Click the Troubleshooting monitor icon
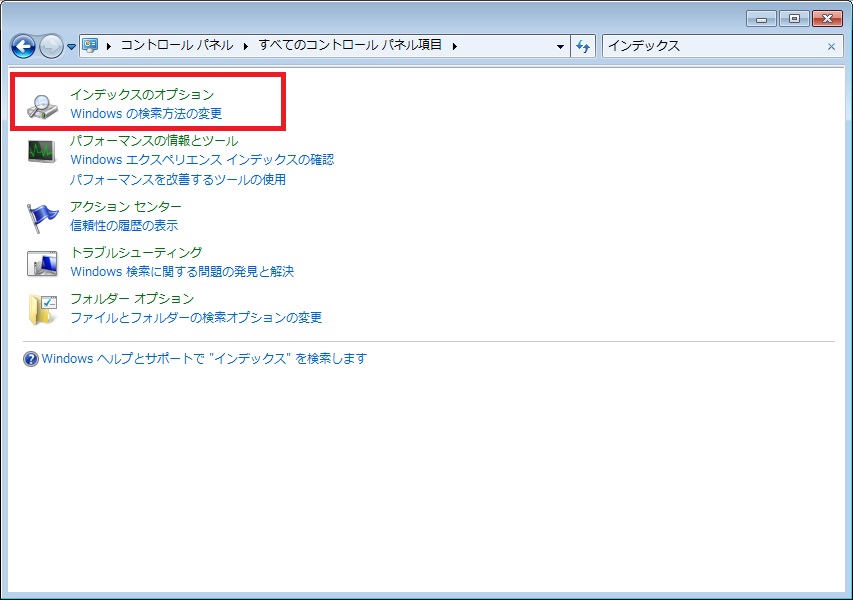853x600 pixels. click(40, 262)
